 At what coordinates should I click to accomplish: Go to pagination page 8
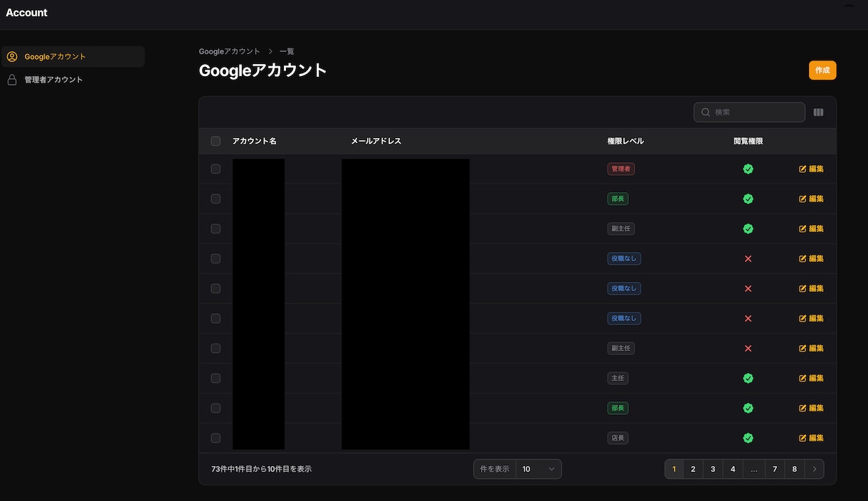(794, 469)
